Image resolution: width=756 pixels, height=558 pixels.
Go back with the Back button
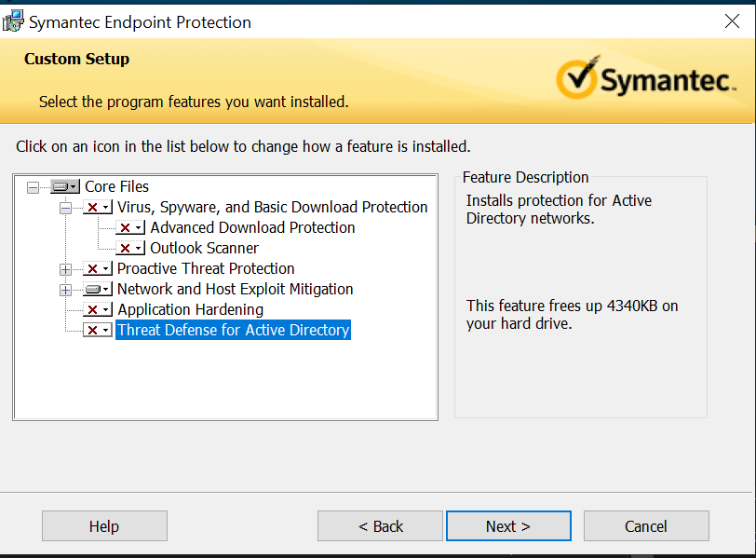(x=380, y=526)
